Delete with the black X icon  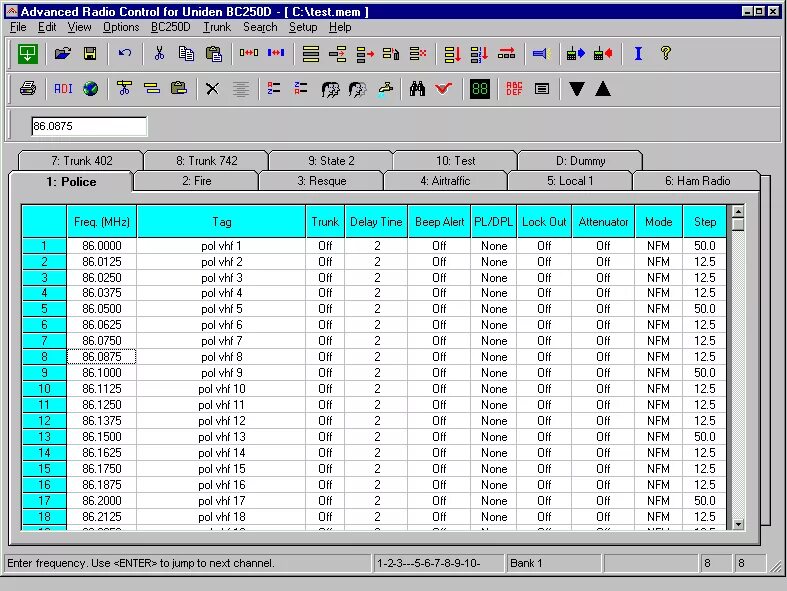tap(212, 89)
